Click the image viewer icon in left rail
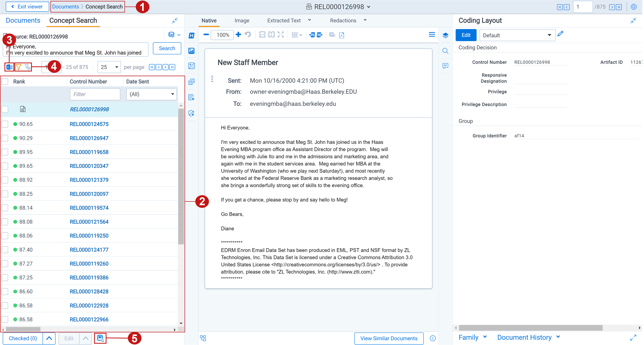The height and width of the screenshot is (345, 644). click(192, 51)
